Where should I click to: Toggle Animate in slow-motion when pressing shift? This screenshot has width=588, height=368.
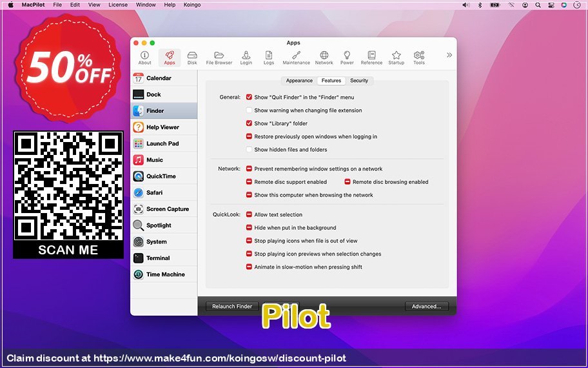[x=249, y=267]
